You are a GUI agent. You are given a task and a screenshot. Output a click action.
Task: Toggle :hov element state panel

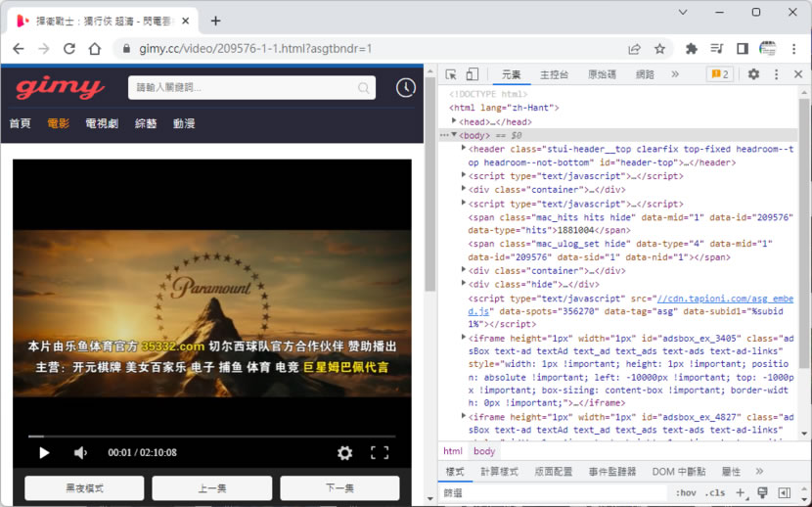[686, 493]
